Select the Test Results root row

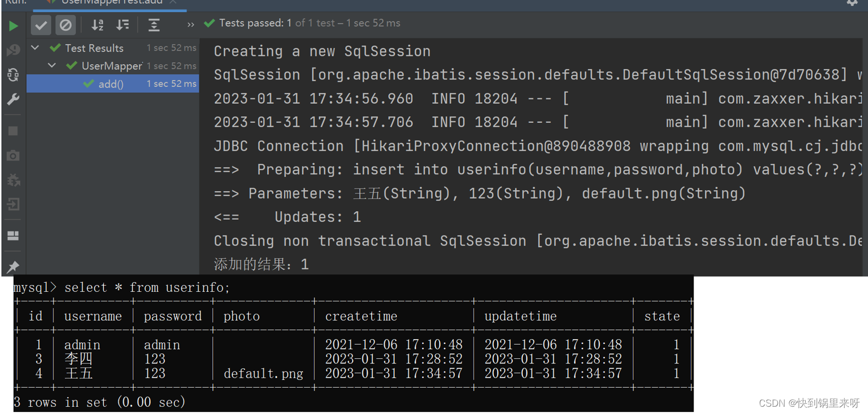click(113, 48)
